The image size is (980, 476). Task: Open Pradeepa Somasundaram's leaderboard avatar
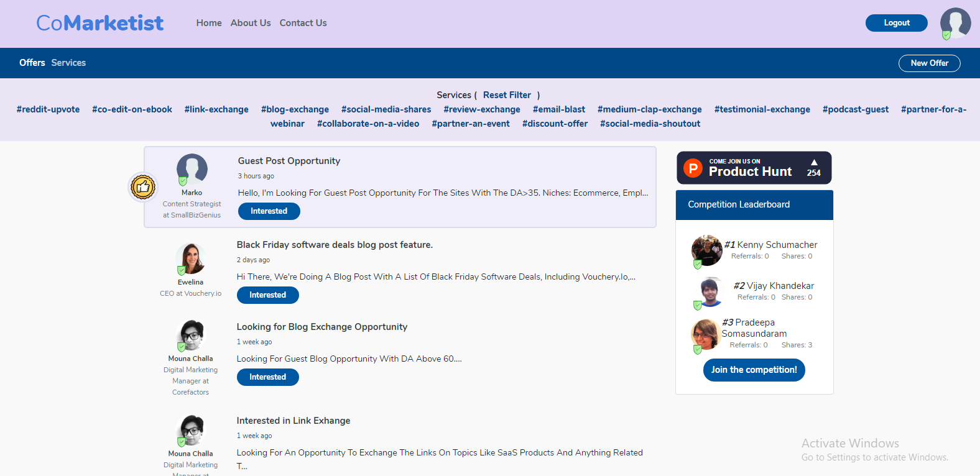tap(705, 334)
